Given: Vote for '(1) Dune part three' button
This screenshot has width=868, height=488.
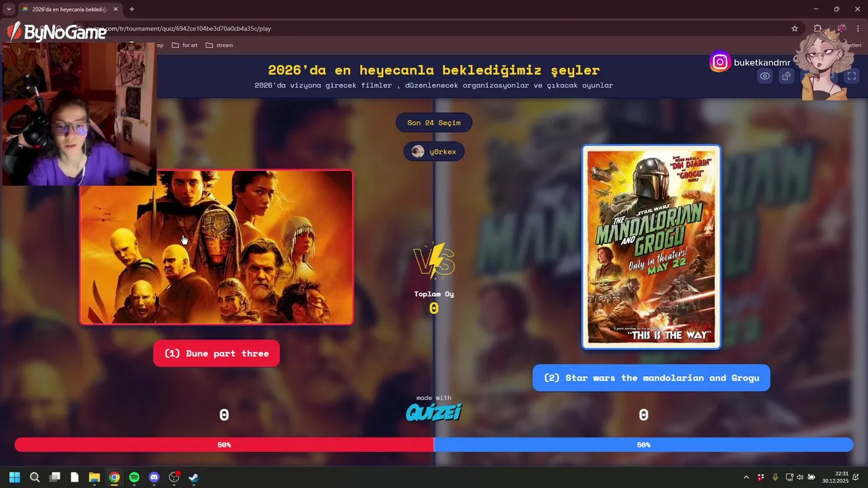Looking at the screenshot, I should (x=216, y=353).
